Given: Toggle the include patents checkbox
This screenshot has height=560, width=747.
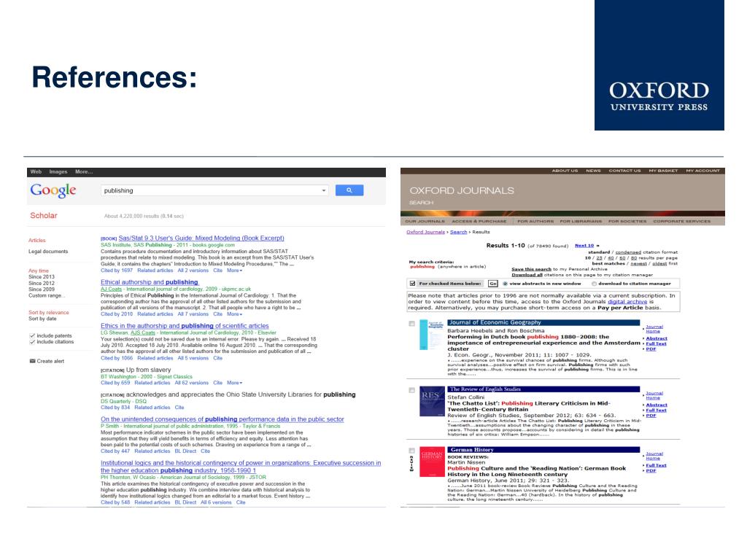Looking at the screenshot, I should pyautogui.click(x=32, y=335).
